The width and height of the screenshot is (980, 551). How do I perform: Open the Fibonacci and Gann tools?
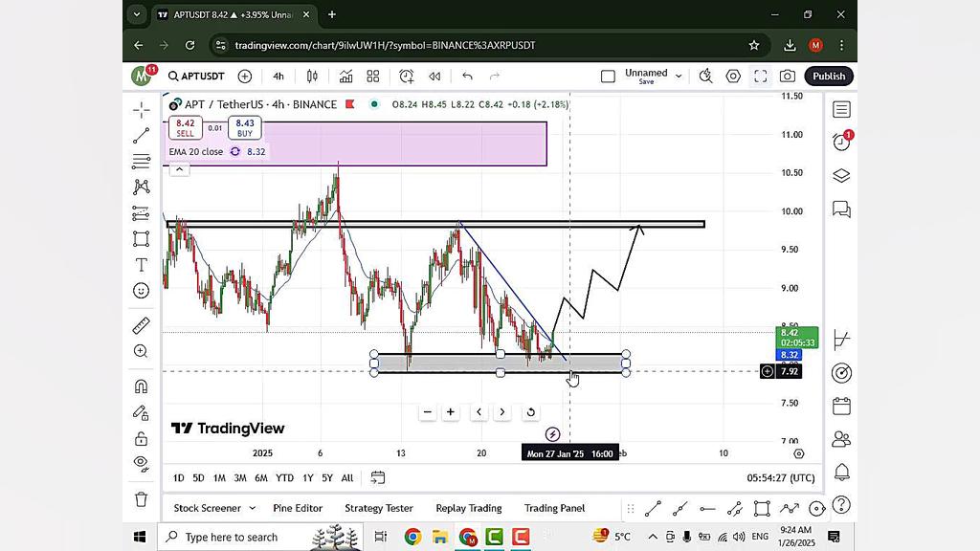pos(142,161)
